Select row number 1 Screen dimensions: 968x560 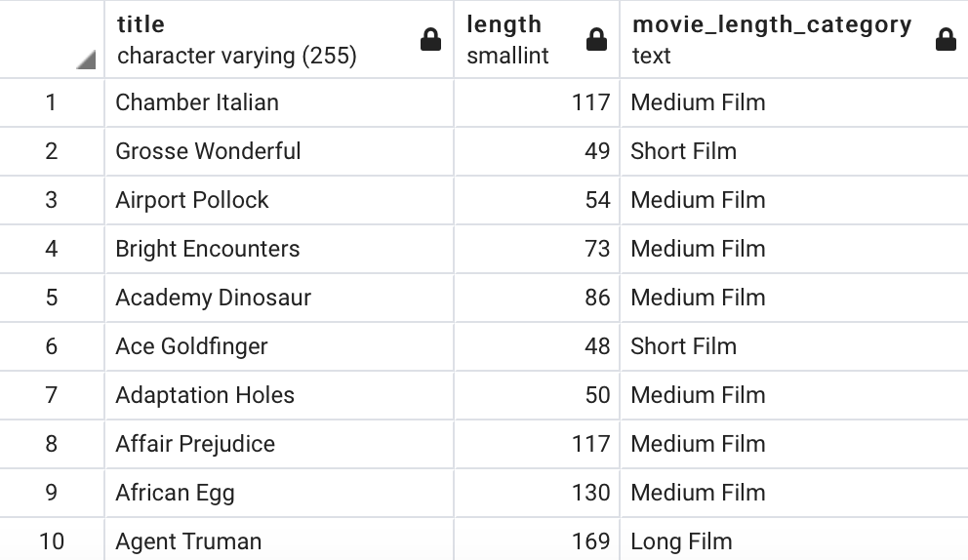tap(52, 102)
